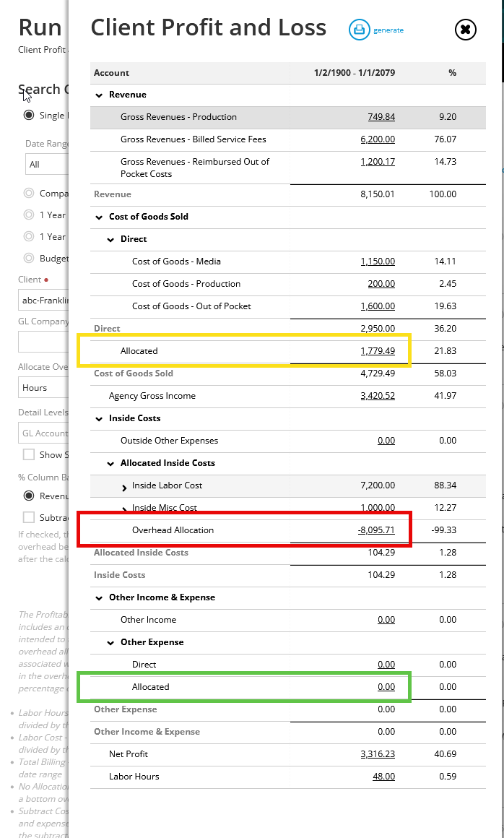Open Net Profit amount 3,316.23
Image resolution: width=504 pixels, height=838 pixels.
click(x=378, y=754)
